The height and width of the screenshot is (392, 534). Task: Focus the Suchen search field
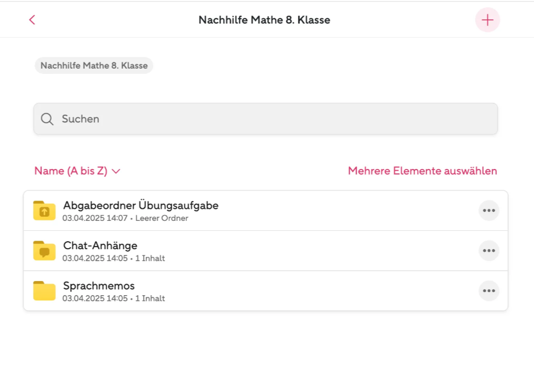click(x=265, y=119)
